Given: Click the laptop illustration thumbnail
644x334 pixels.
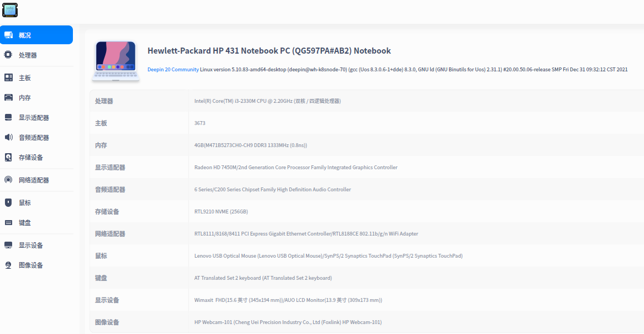Looking at the screenshot, I should tap(116, 61).
